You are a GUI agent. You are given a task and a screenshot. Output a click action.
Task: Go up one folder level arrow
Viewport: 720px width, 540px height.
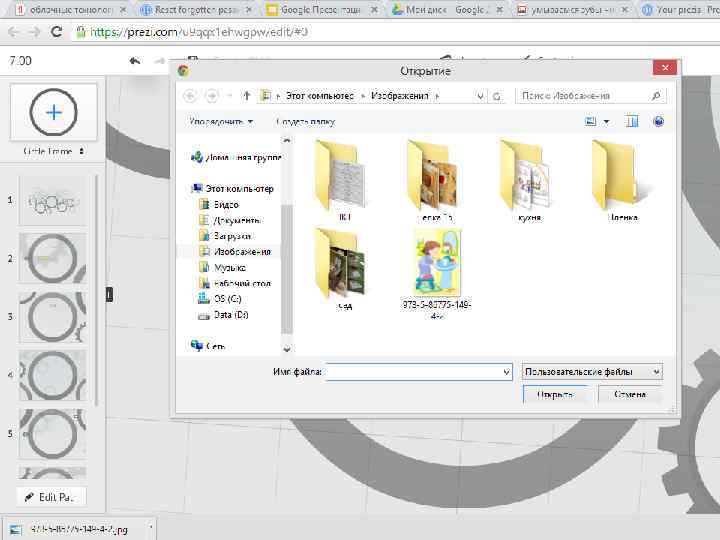(247, 96)
